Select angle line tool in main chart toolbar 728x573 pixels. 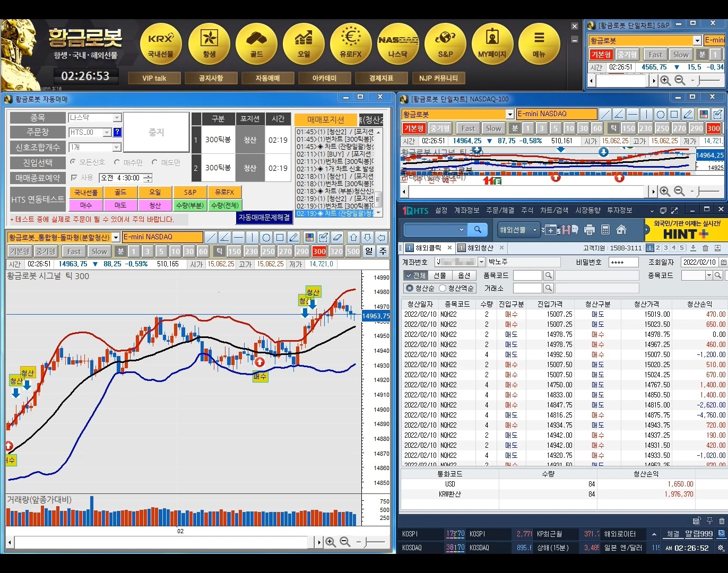224,237
